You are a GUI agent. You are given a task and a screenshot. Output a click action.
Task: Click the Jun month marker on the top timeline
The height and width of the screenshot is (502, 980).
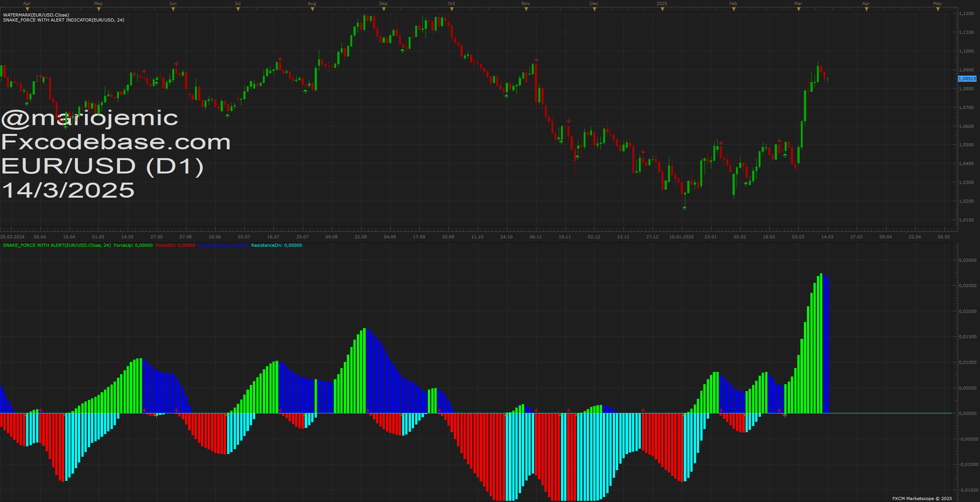coord(173,9)
